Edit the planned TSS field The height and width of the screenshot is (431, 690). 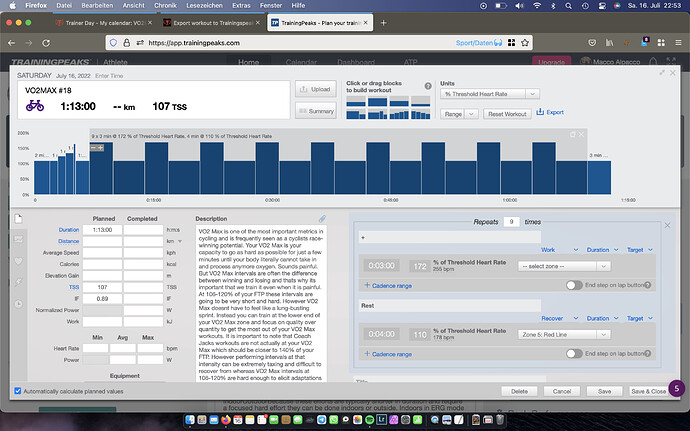(103, 287)
